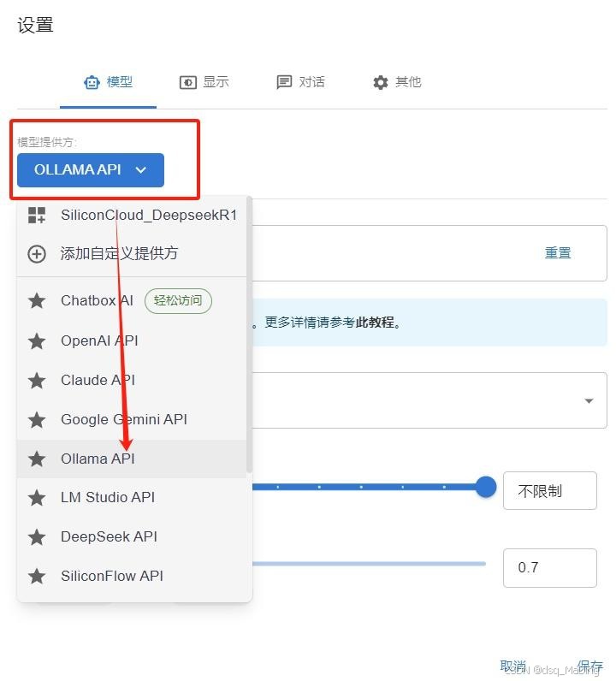Click the star icon next to Claude API
The width and height of the screenshot is (616, 681).
(x=37, y=381)
